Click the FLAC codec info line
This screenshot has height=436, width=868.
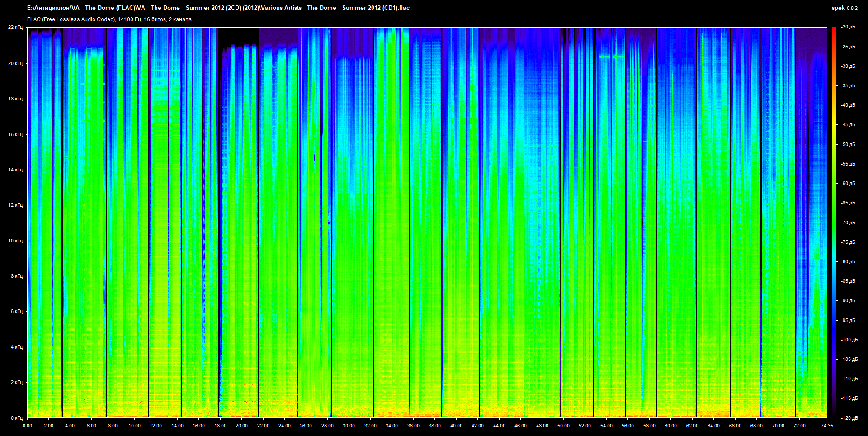coord(109,19)
